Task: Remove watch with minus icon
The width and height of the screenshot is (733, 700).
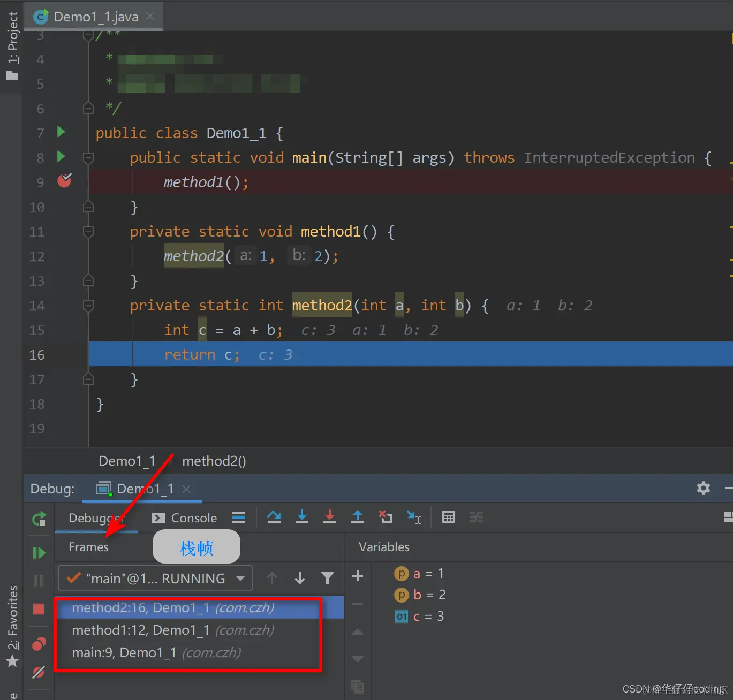Action: click(x=358, y=604)
